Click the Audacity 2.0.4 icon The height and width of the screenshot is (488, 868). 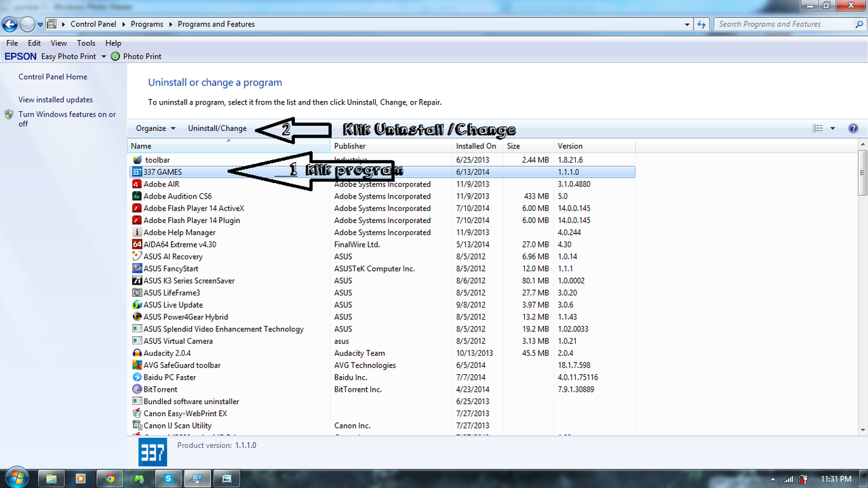(x=138, y=353)
